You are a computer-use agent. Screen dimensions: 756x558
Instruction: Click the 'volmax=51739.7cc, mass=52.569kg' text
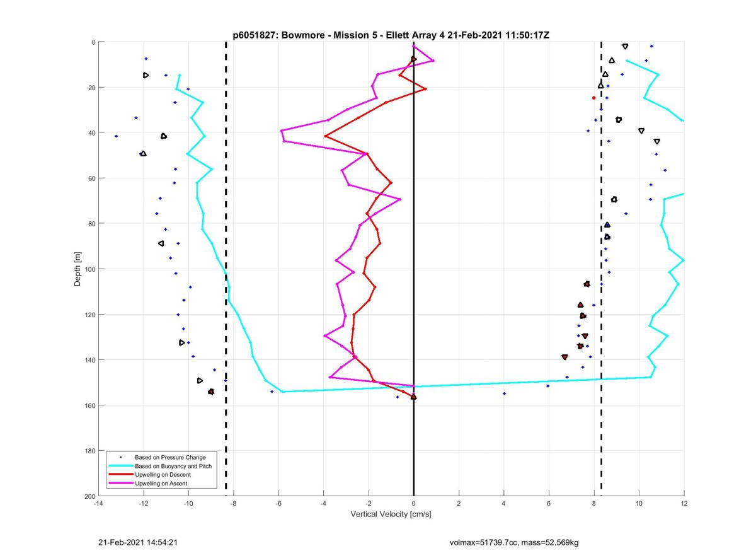point(514,542)
